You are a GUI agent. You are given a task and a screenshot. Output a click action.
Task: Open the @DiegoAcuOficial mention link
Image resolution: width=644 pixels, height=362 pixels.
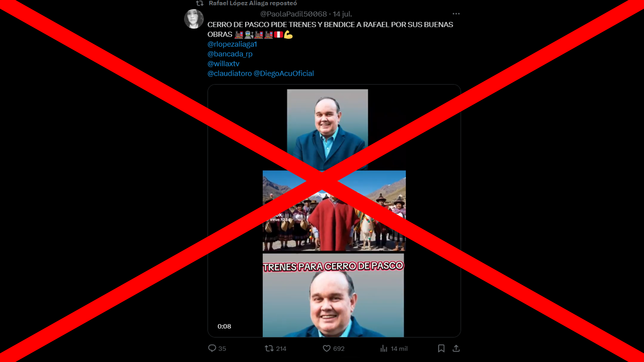click(284, 73)
